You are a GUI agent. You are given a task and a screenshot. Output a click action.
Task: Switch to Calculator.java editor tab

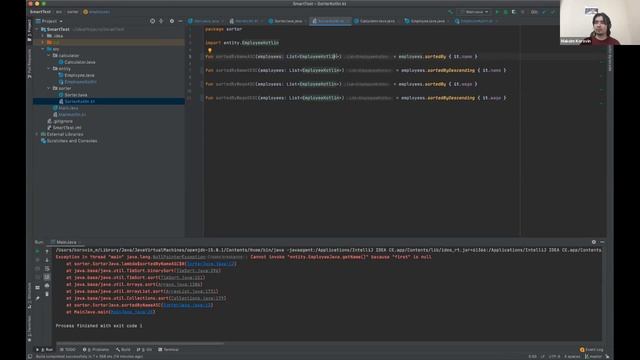376,21
